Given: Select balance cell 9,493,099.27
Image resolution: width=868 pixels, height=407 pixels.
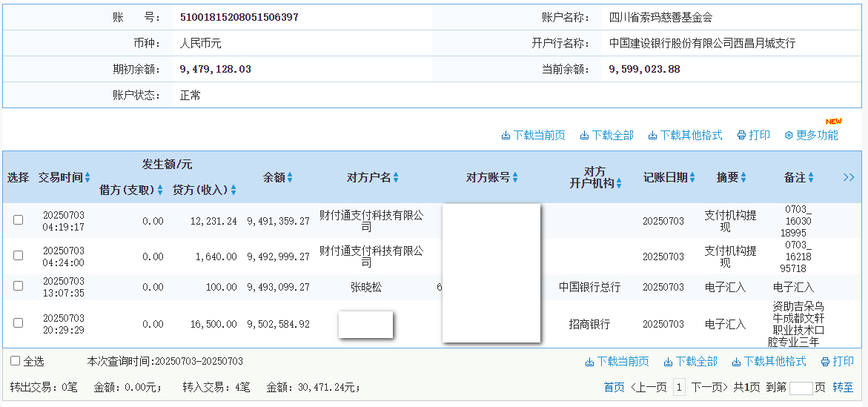Looking at the screenshot, I should [278, 288].
